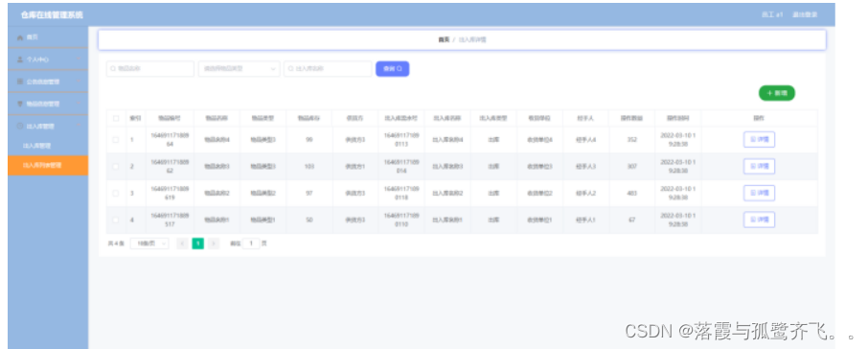Check the checkbox for row 1

[x=116, y=140]
